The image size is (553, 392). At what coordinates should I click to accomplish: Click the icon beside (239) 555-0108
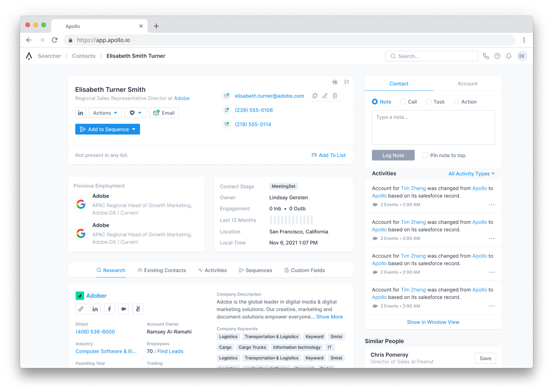(x=227, y=110)
